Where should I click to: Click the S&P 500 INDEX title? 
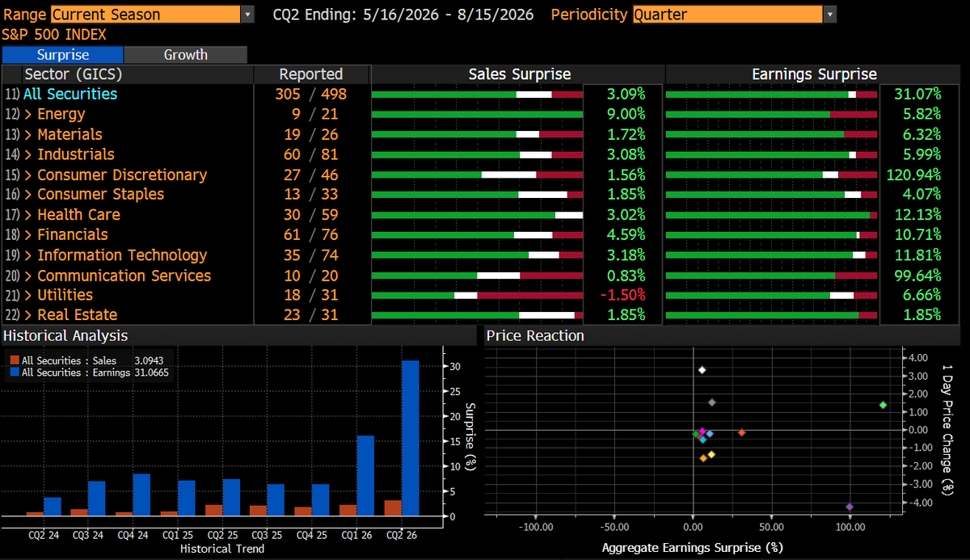54,35
